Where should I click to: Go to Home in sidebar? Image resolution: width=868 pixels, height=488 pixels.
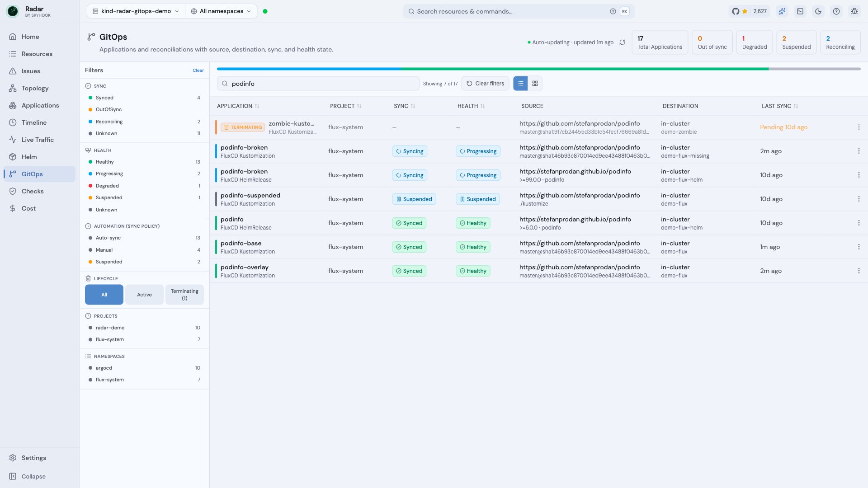click(x=39, y=37)
